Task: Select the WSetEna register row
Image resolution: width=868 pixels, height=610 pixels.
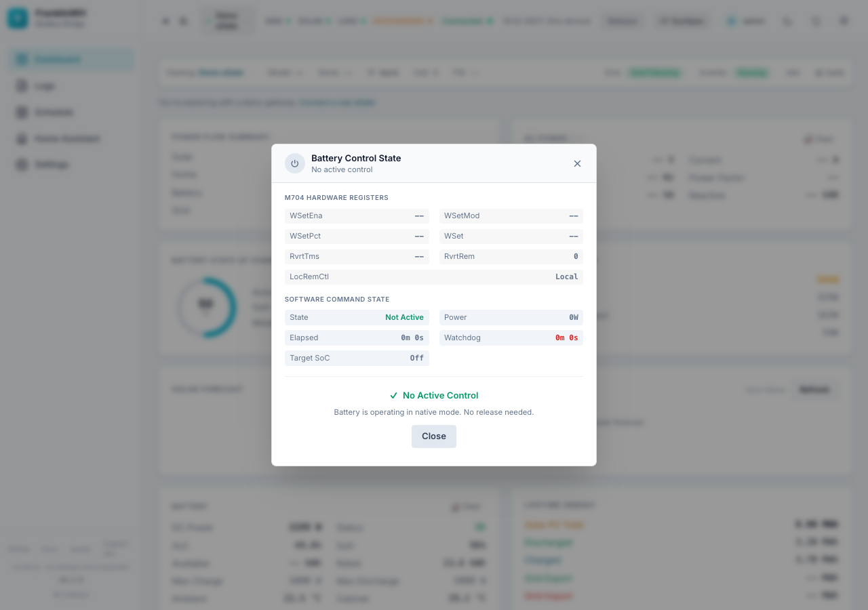Action: (357, 216)
